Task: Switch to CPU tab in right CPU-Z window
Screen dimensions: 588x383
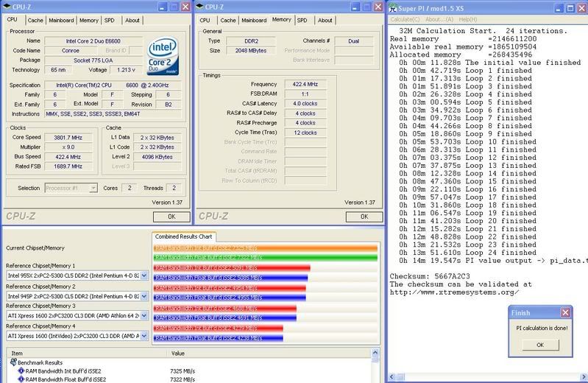Action: (x=205, y=21)
